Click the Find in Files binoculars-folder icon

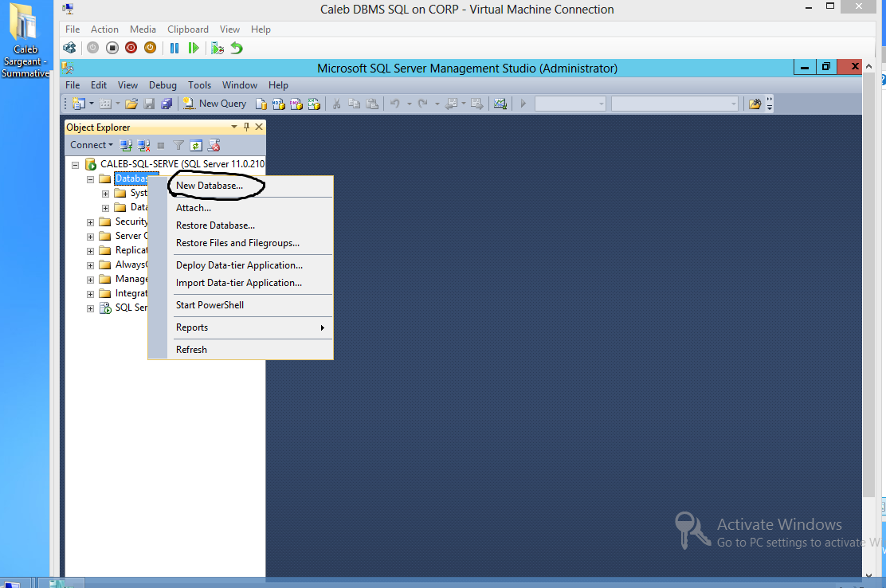coord(755,104)
